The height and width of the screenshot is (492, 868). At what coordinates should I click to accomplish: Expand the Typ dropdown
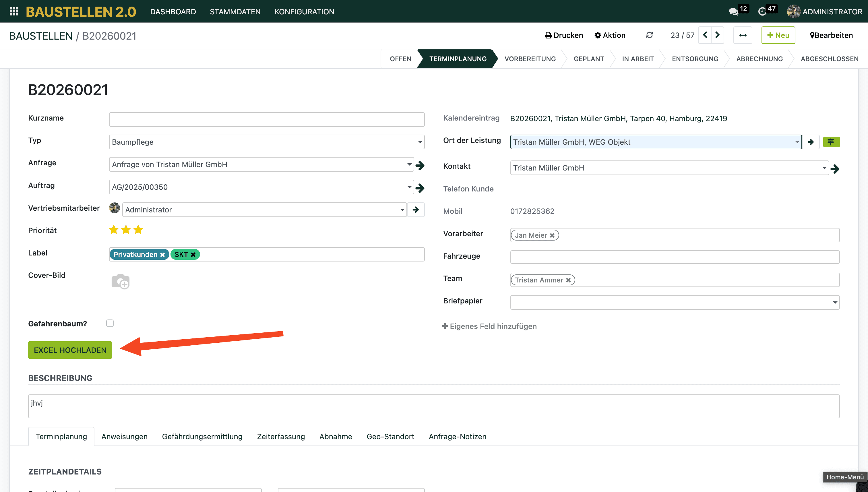420,142
